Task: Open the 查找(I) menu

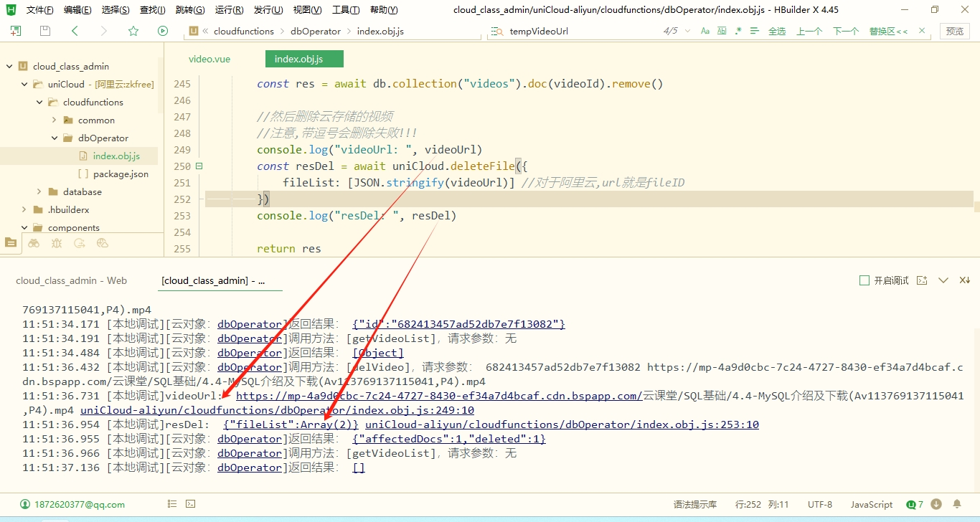Action: [x=152, y=10]
